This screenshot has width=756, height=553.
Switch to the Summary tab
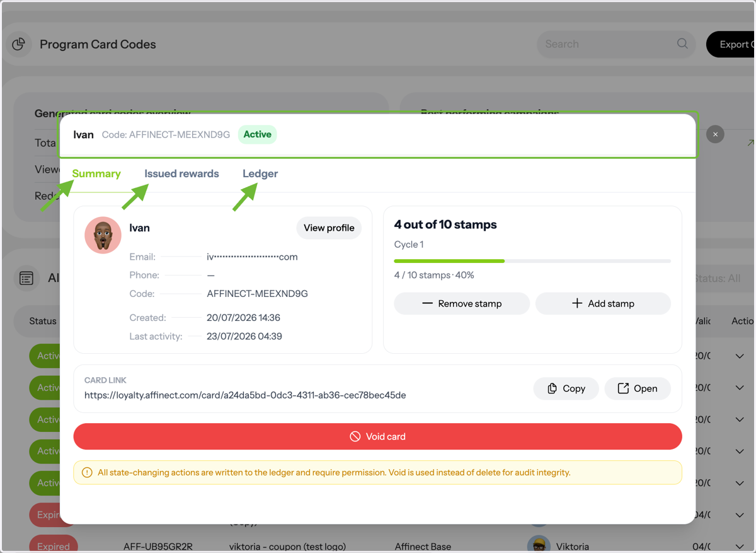(x=96, y=173)
